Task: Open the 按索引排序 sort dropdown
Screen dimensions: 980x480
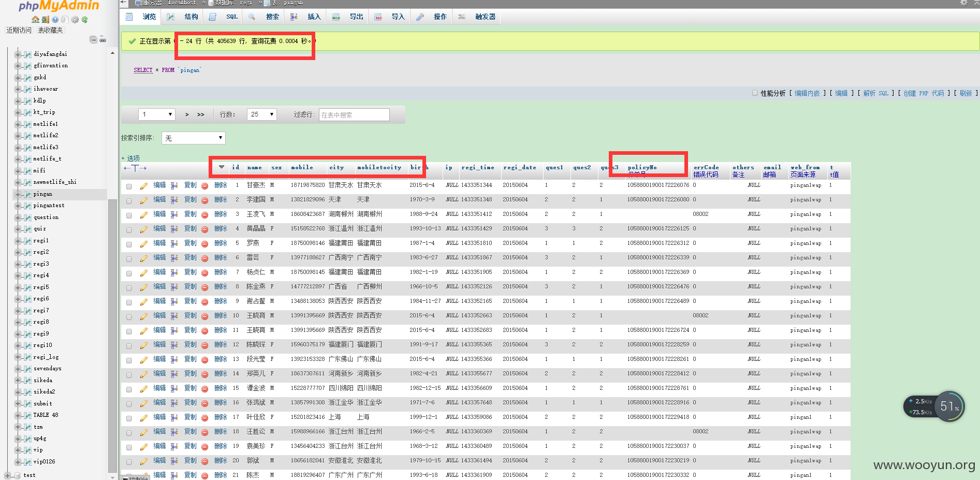Action: tap(194, 138)
